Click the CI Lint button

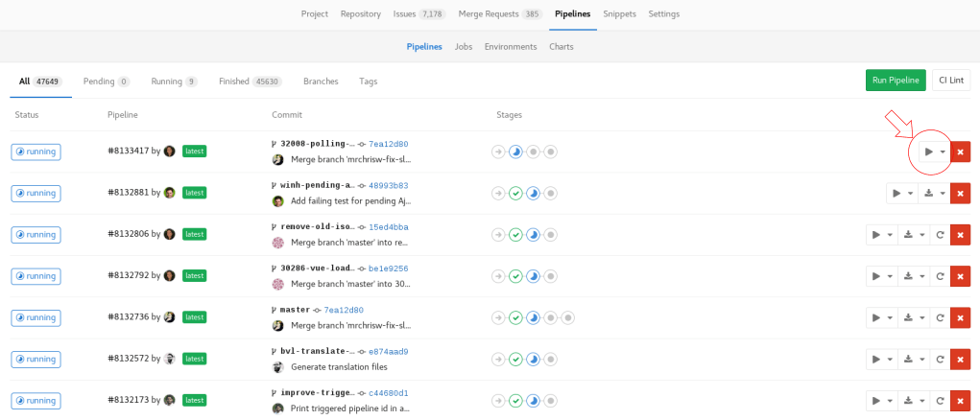pyautogui.click(x=951, y=81)
